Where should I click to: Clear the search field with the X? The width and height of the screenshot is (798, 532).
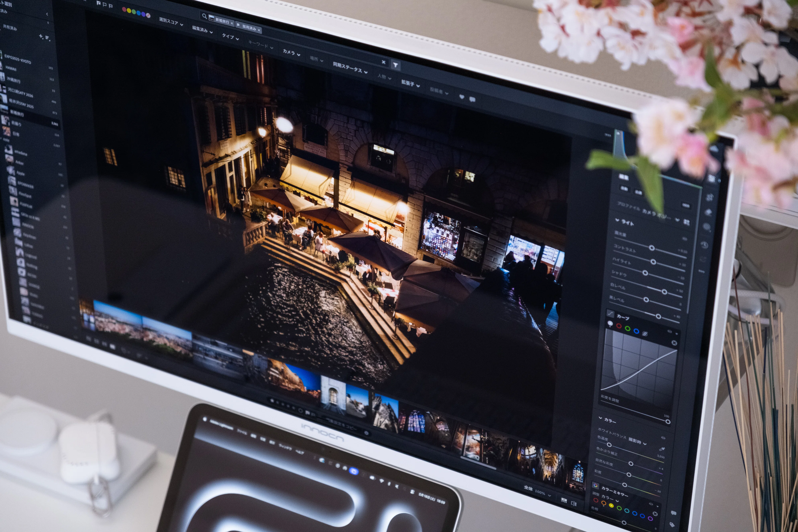click(383, 62)
